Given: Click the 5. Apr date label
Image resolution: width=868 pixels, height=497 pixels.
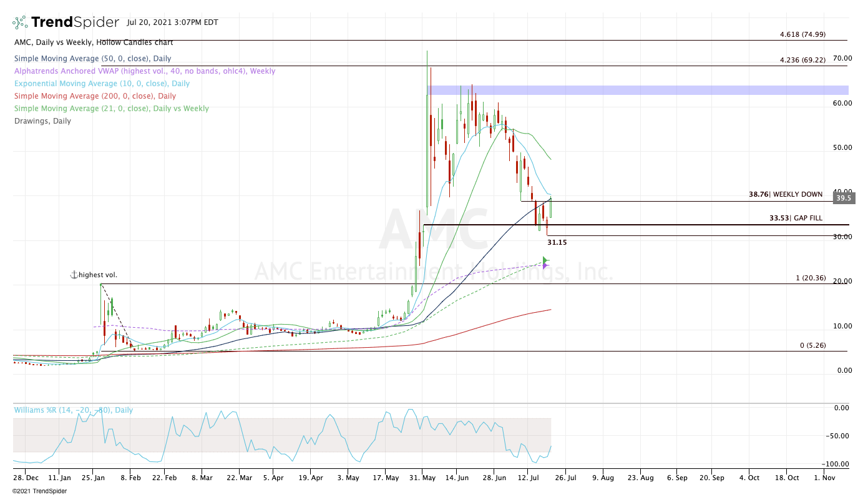Looking at the screenshot, I should (x=272, y=478).
